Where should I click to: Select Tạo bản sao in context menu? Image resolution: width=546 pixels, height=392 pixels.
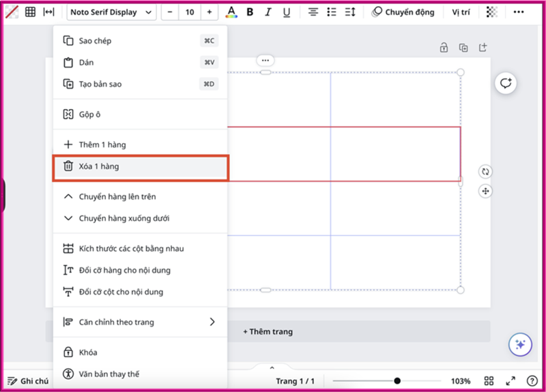141,84
